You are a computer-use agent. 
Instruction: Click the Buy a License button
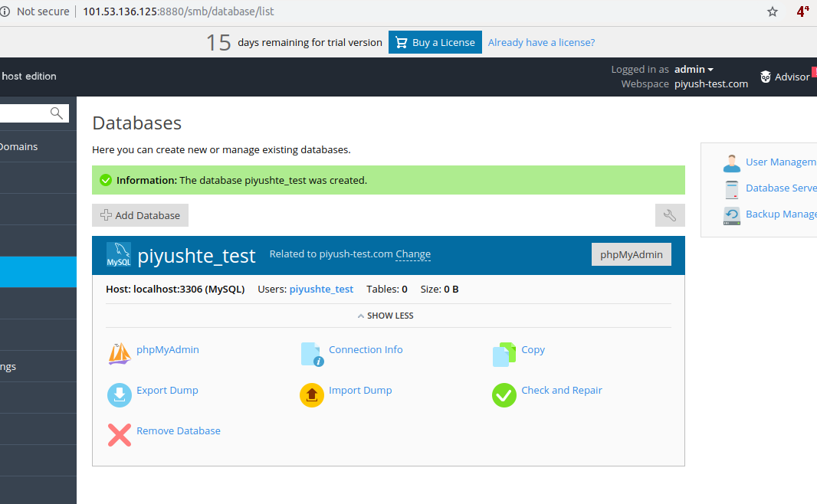pos(435,42)
